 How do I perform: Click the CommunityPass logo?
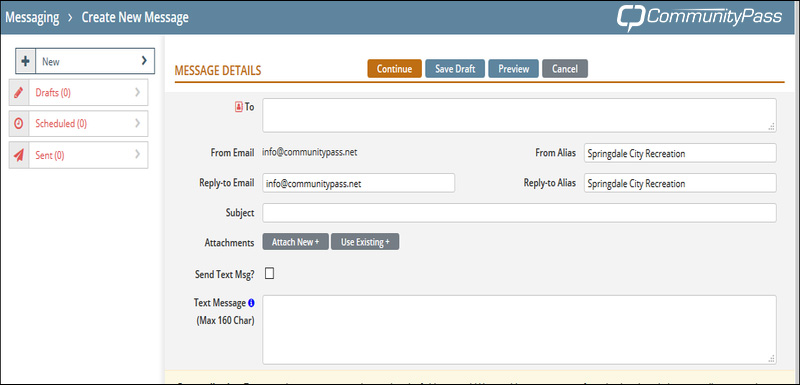[x=699, y=17]
